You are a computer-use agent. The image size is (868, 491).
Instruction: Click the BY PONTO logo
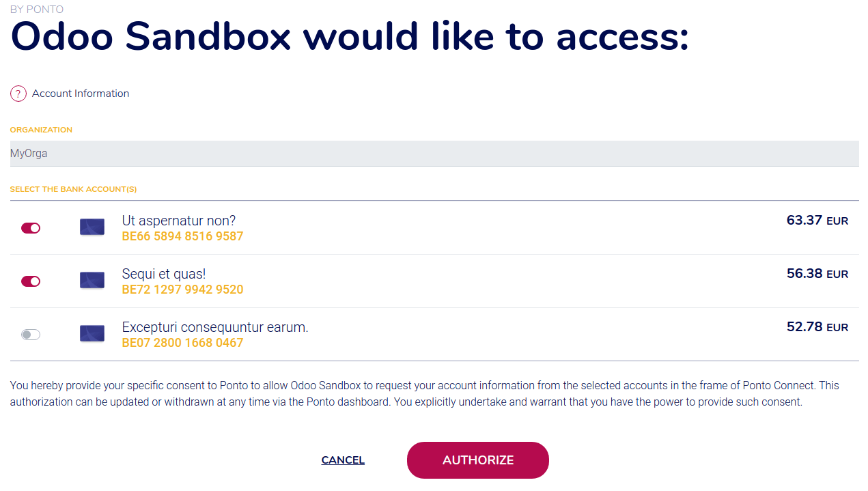point(37,9)
